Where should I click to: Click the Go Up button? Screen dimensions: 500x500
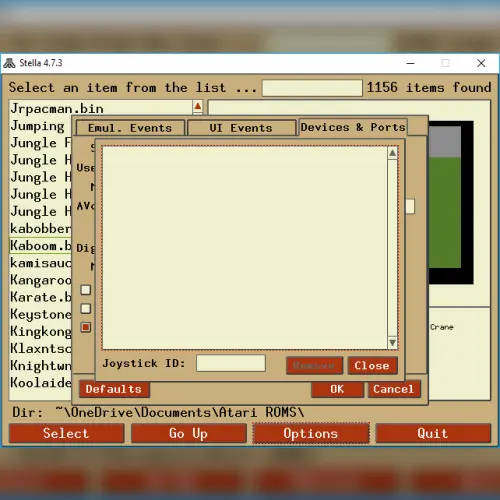point(189,433)
